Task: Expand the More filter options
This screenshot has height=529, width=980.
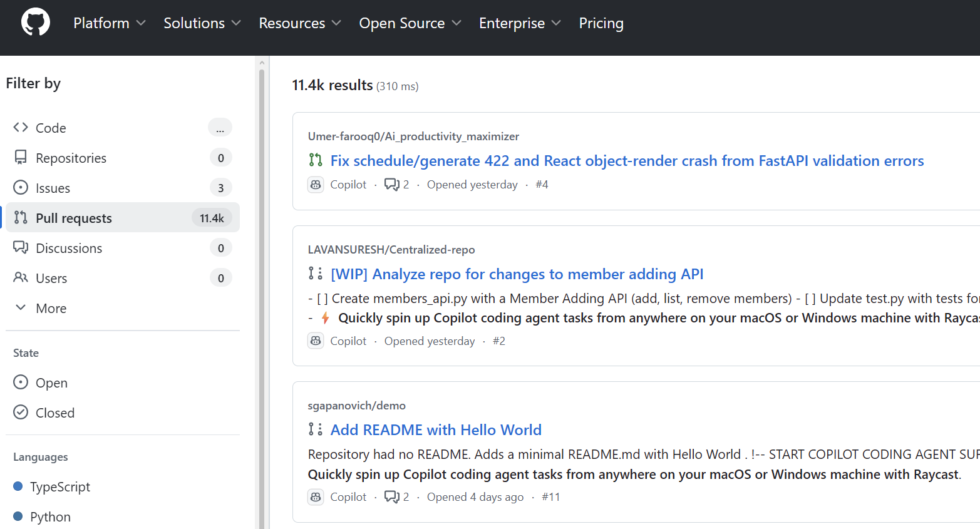Action: pyautogui.click(x=50, y=309)
